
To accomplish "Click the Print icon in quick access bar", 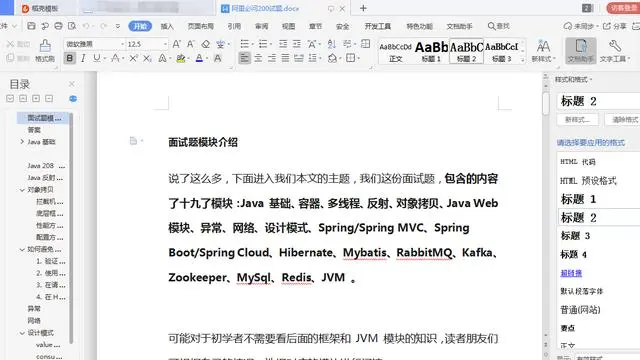I will [x=58, y=26].
